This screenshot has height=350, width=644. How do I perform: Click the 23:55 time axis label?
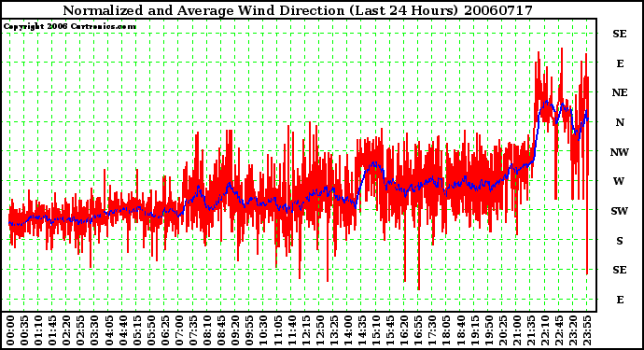[x=587, y=330]
